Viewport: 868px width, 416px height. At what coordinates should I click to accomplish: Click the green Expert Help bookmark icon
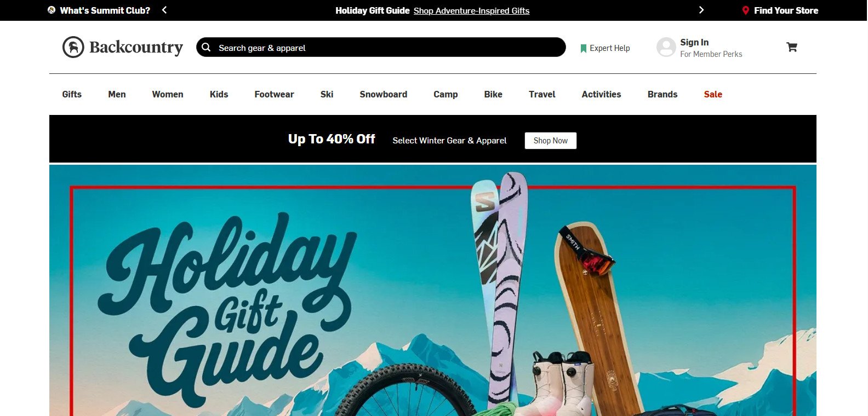[x=583, y=48]
